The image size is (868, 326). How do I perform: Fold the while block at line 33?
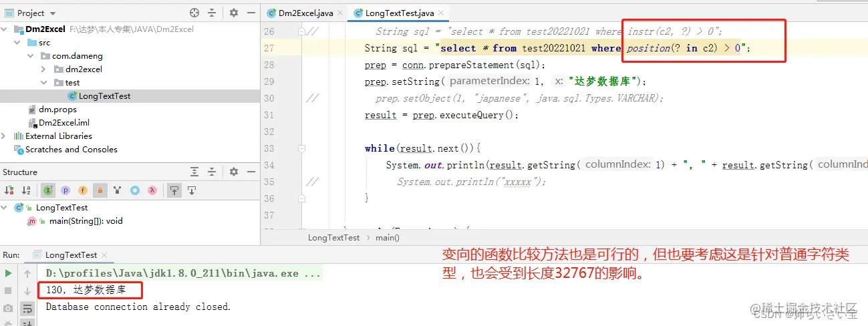302,148
